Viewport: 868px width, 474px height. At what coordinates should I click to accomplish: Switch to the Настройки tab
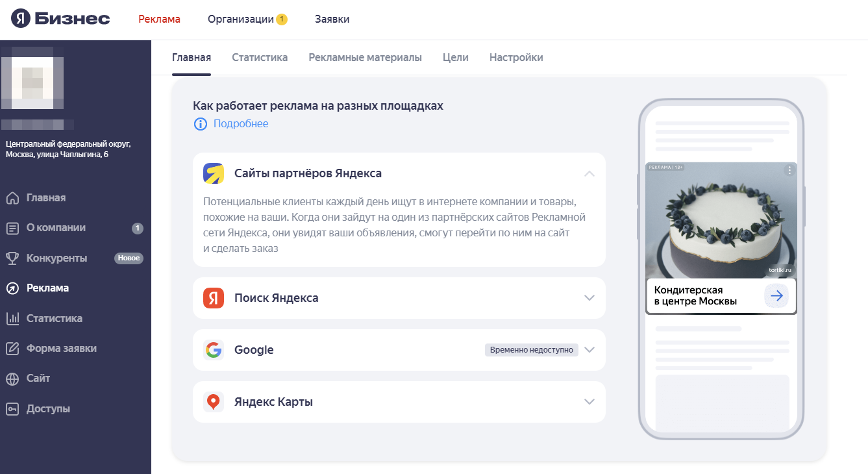516,57
